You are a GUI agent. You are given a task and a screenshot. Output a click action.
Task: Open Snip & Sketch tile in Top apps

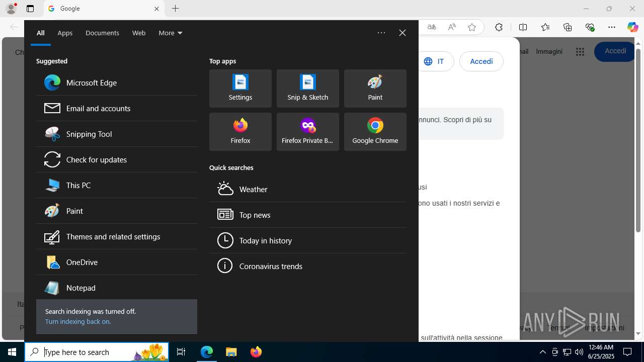coord(308,88)
